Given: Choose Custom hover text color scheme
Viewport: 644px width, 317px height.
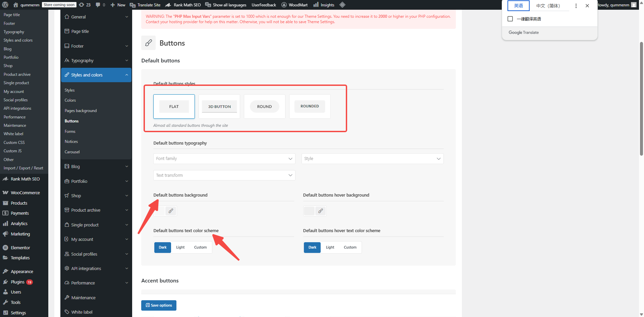Looking at the screenshot, I should 350,248.
